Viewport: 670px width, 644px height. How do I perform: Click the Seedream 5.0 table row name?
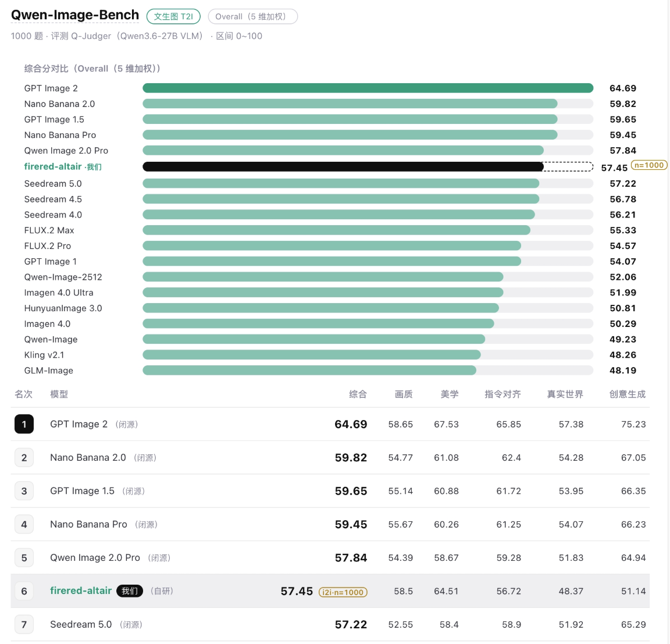[x=81, y=624]
